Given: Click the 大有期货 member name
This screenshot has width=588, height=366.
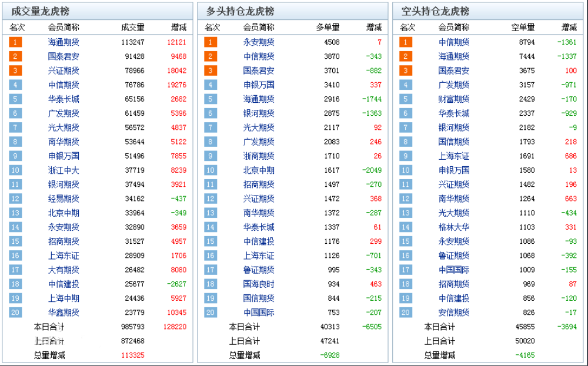Looking at the screenshot, I should click(64, 270).
